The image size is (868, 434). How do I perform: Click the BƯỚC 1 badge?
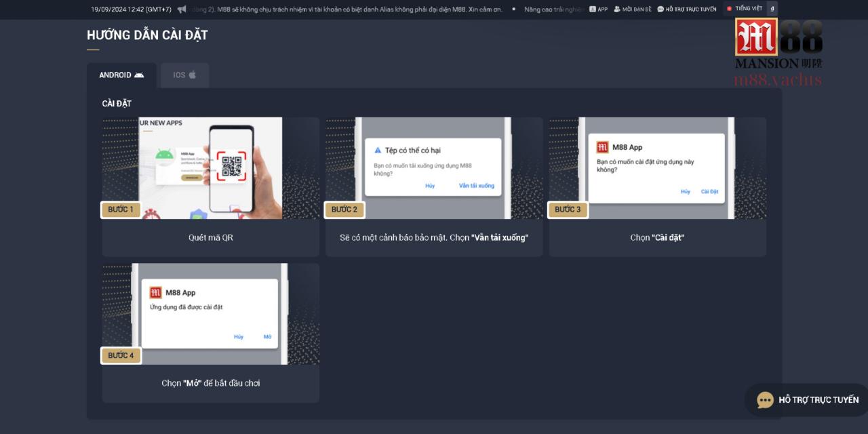tap(121, 210)
